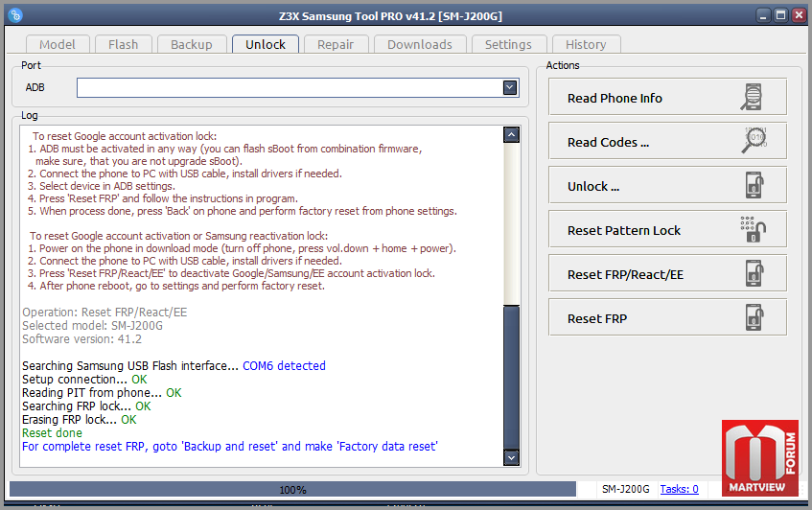Select the Unlock tab
This screenshot has width=812, height=510.
[266, 44]
